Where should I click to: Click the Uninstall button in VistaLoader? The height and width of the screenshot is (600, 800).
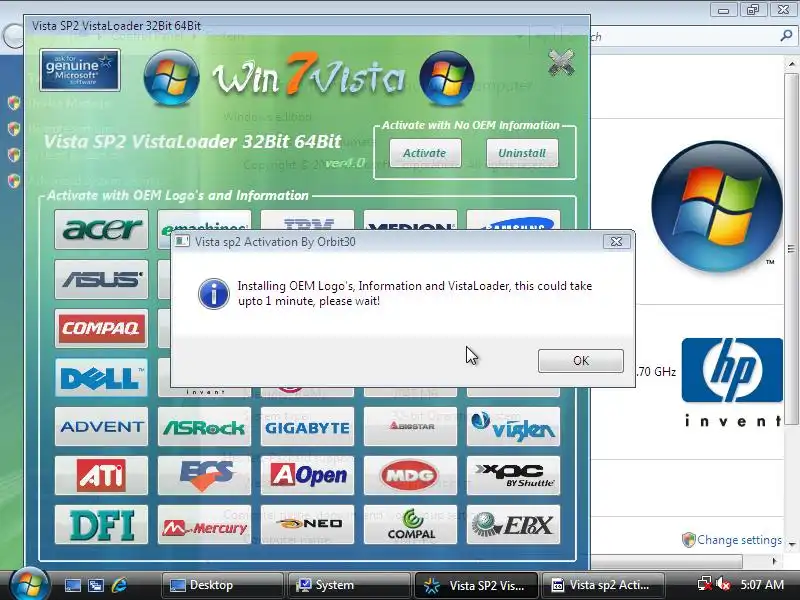pyautogui.click(x=522, y=153)
